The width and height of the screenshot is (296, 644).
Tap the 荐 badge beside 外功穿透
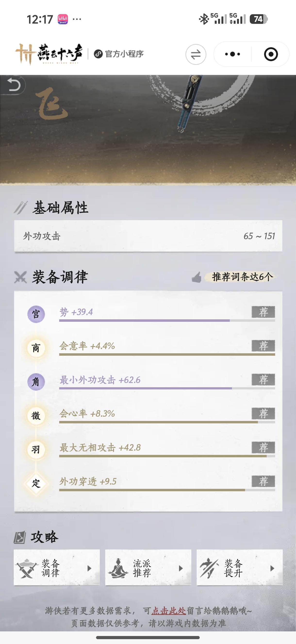pos(263,481)
